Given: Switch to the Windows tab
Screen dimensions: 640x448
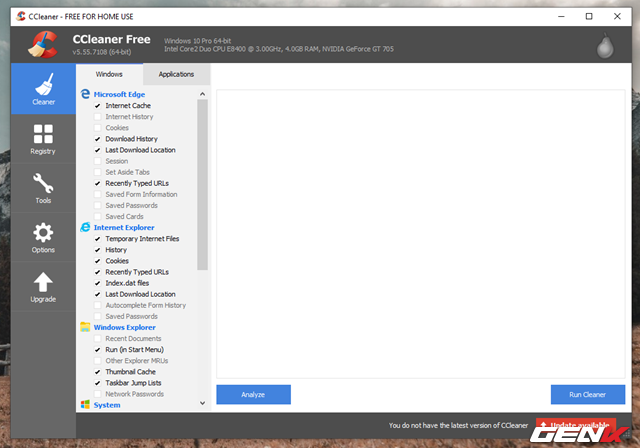Looking at the screenshot, I should tap(109, 74).
